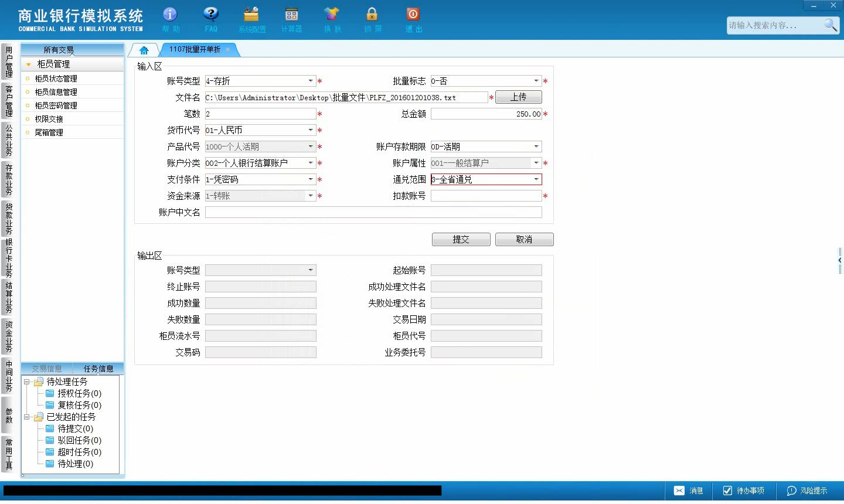Open the FAQ question-mark icon

pos(211,19)
